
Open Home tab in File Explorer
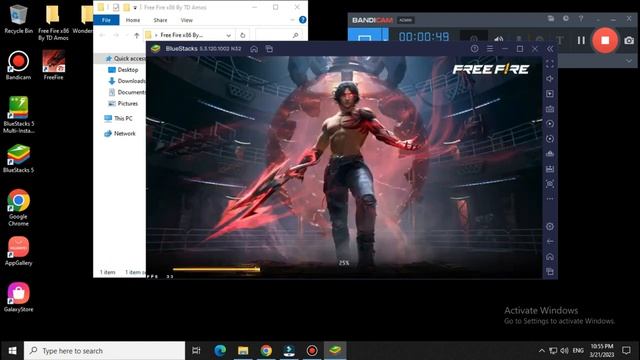pyautogui.click(x=133, y=20)
